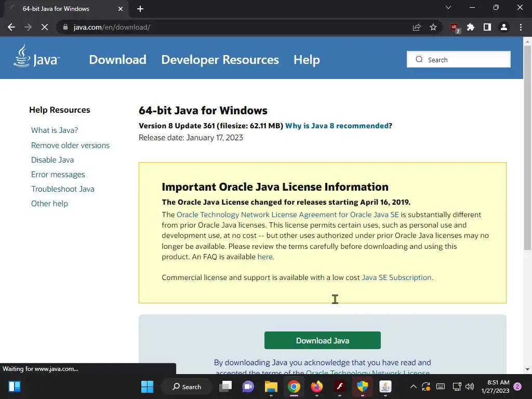Open the Download menu in Java header
This screenshot has width=532, height=399.
118,60
